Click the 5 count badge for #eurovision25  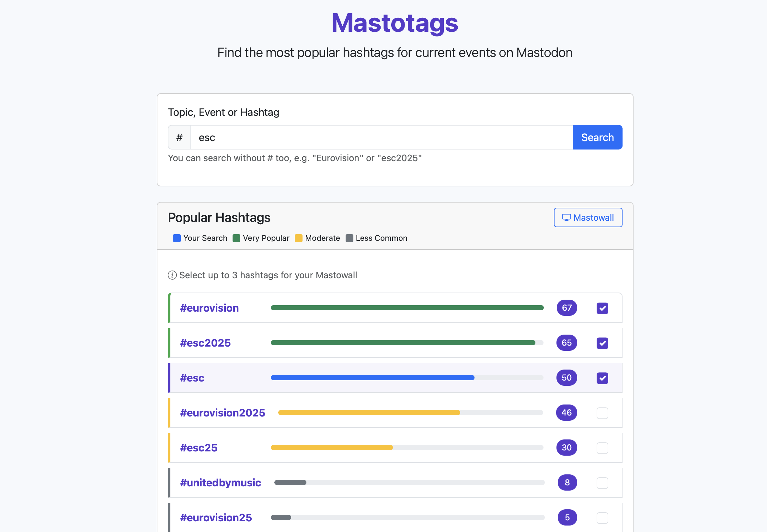pyautogui.click(x=567, y=518)
